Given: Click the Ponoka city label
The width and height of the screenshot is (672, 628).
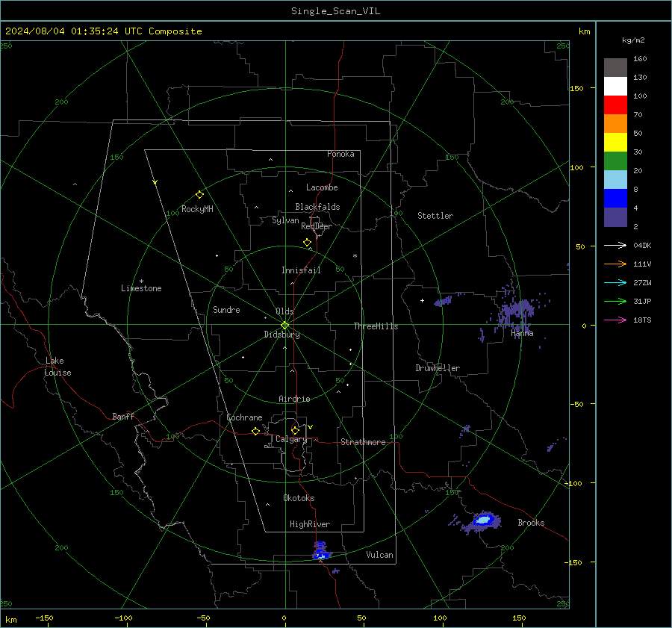Looking at the screenshot, I should pyautogui.click(x=340, y=154).
